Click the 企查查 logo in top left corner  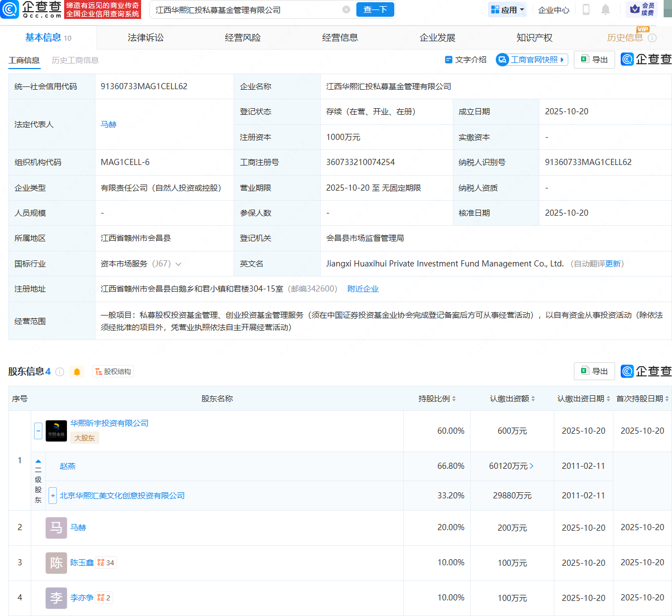(11, 9)
